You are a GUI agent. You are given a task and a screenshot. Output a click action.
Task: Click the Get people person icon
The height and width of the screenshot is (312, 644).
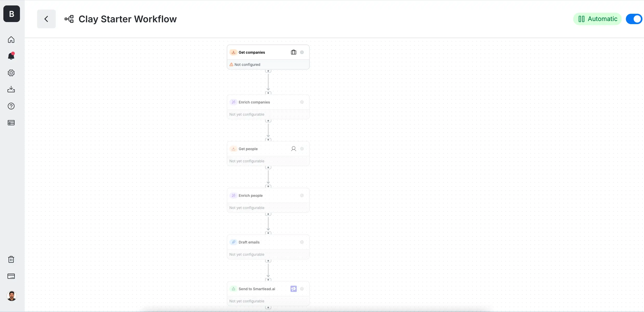pyautogui.click(x=293, y=149)
